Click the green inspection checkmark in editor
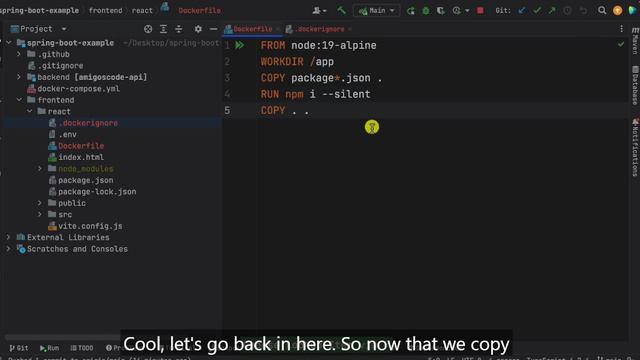Viewport: 640px width, 360px height. (621, 44)
